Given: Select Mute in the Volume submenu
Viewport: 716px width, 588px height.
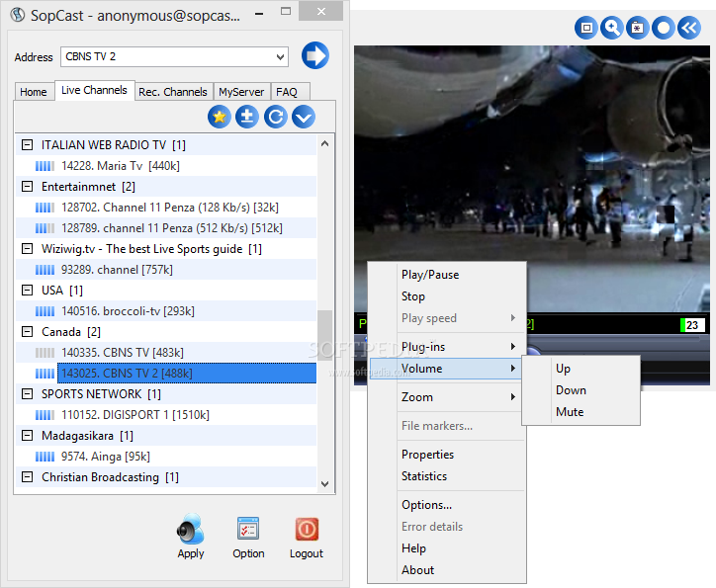Looking at the screenshot, I should pyautogui.click(x=581, y=412).
